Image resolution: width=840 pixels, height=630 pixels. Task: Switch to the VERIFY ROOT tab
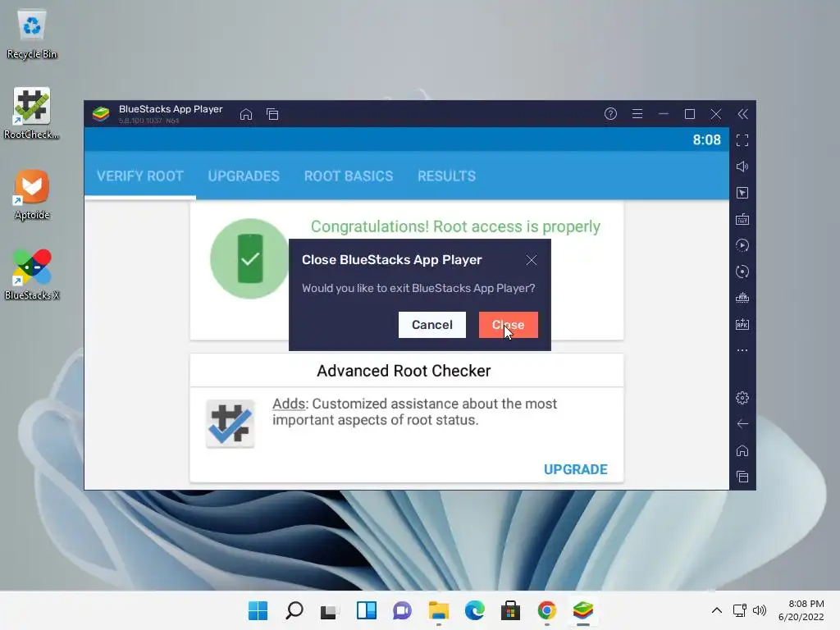[x=139, y=176]
